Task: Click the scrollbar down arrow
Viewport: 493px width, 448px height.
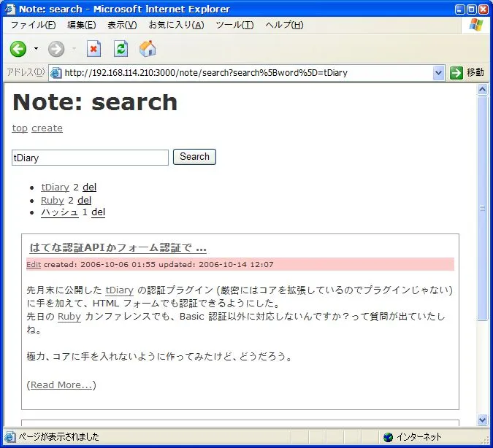Action: (482, 420)
